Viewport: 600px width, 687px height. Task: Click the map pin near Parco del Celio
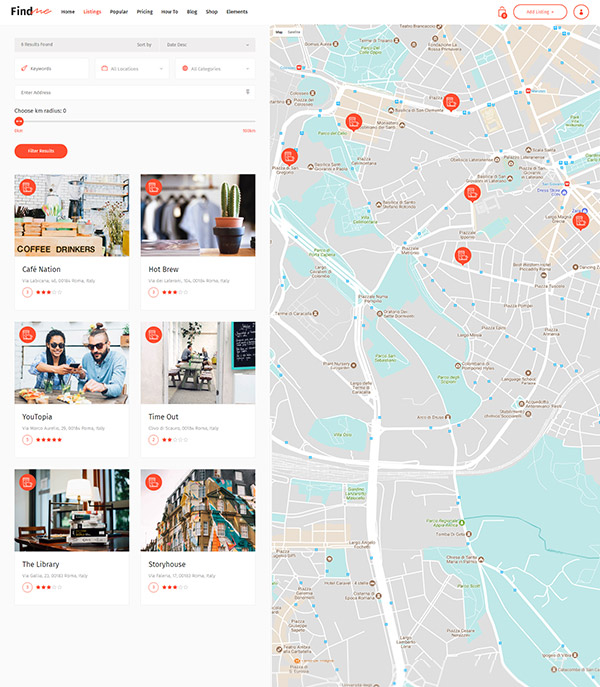[x=353, y=122]
